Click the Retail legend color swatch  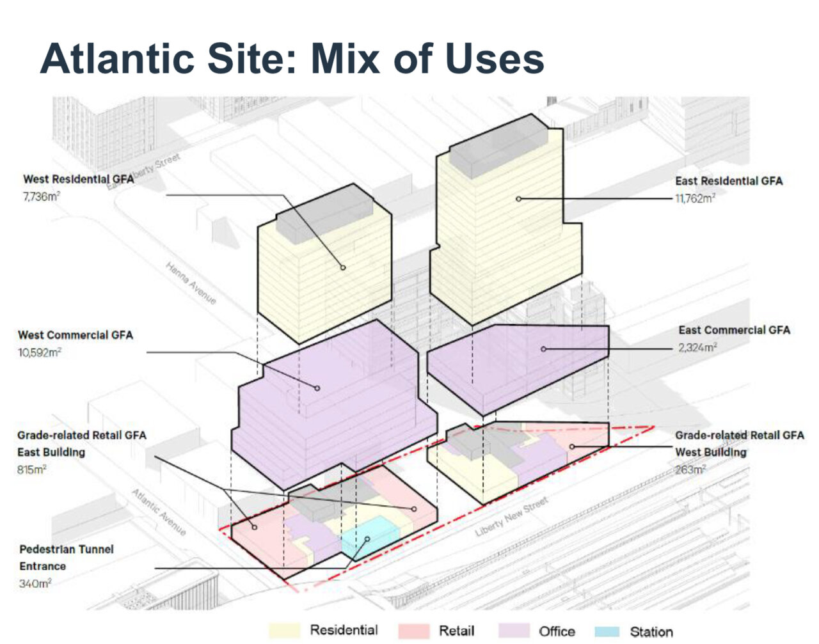pos(414,631)
